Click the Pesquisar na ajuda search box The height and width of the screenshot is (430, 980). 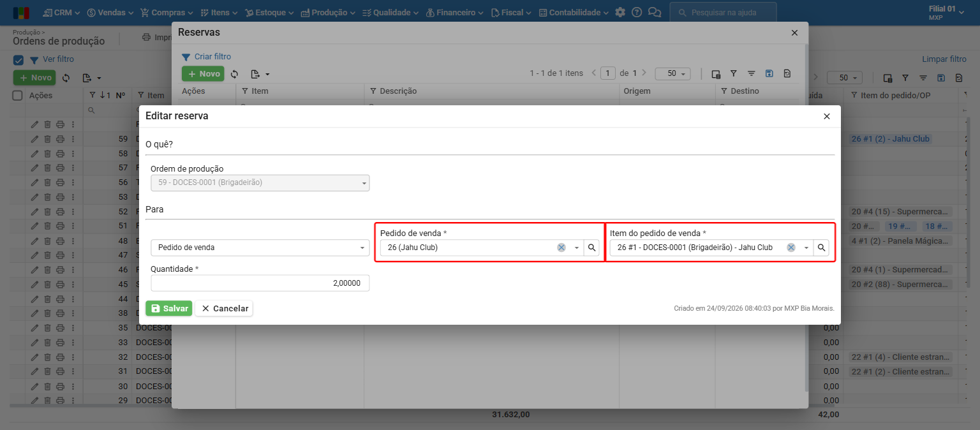[x=724, y=12]
